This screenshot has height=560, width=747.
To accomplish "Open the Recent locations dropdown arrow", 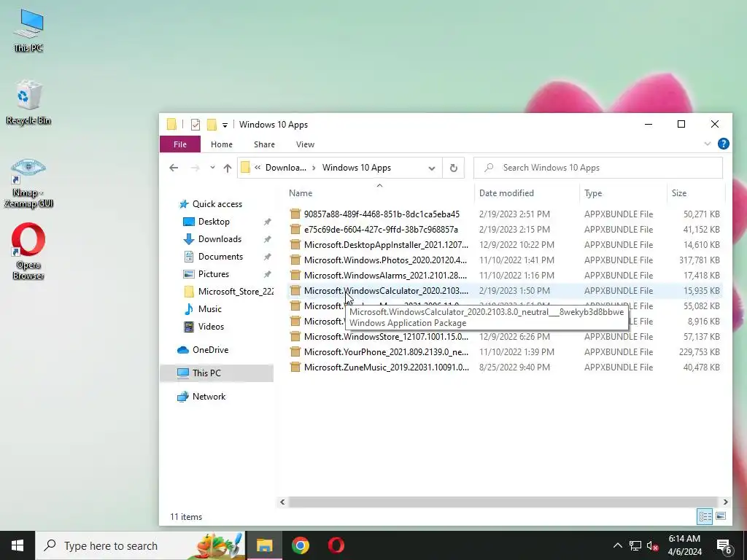I will point(212,167).
